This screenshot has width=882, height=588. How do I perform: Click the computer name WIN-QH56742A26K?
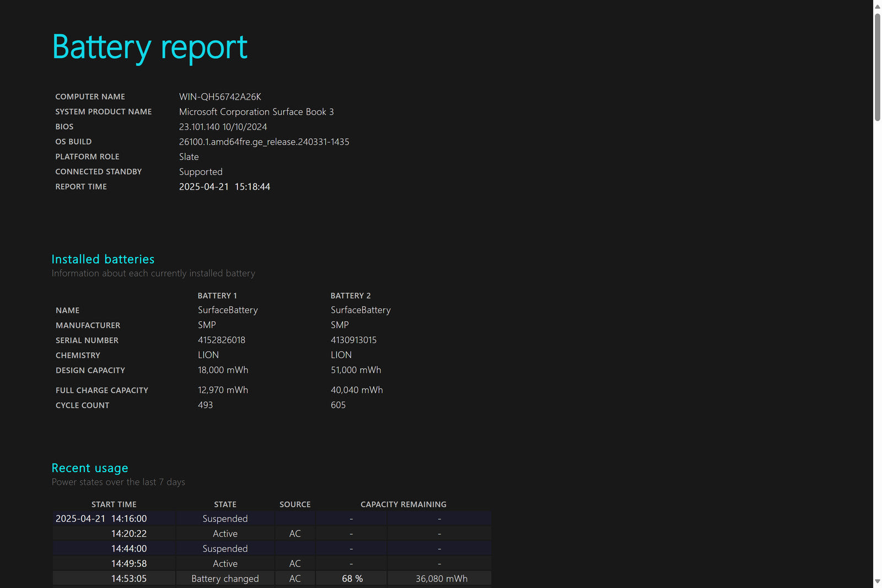[220, 96]
